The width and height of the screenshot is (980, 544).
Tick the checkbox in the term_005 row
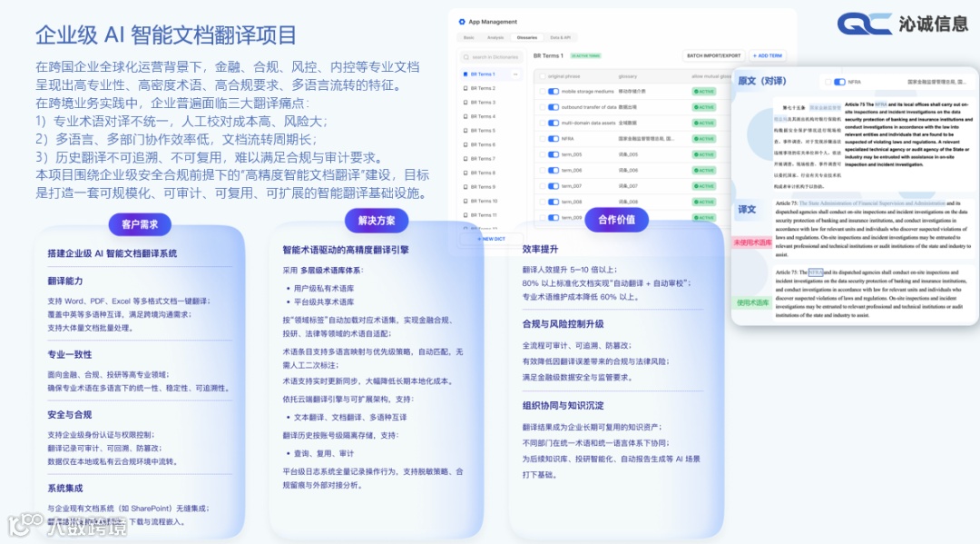542,154
